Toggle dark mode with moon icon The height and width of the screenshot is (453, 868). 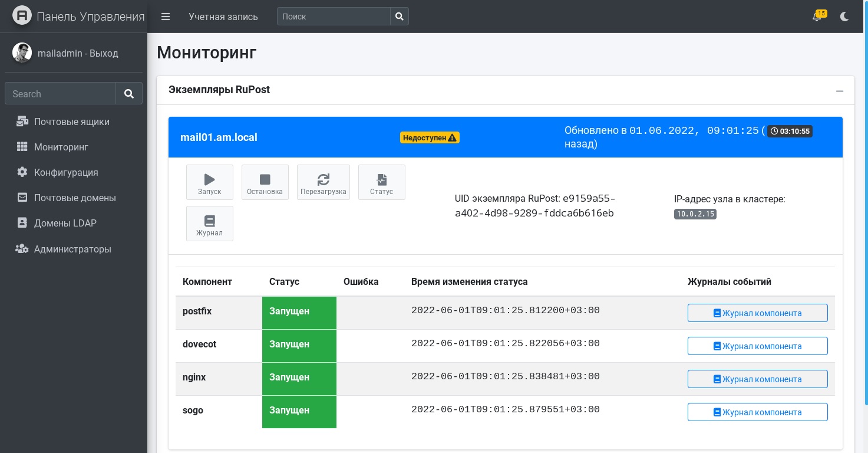[844, 17]
